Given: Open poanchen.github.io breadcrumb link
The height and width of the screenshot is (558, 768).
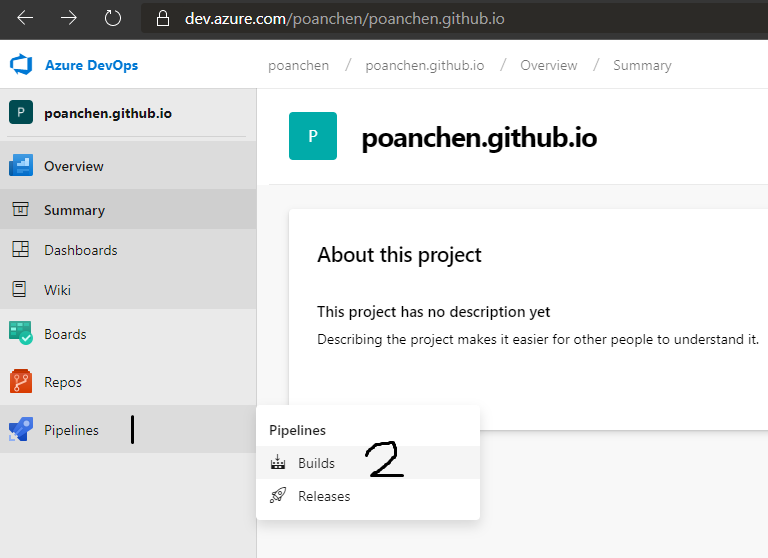Looking at the screenshot, I should 425,65.
